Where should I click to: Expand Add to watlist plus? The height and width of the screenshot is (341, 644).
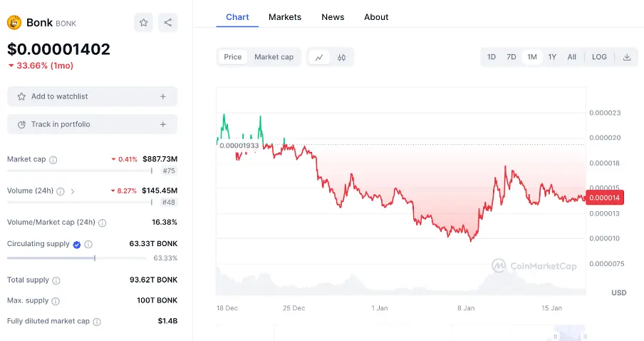point(163,96)
